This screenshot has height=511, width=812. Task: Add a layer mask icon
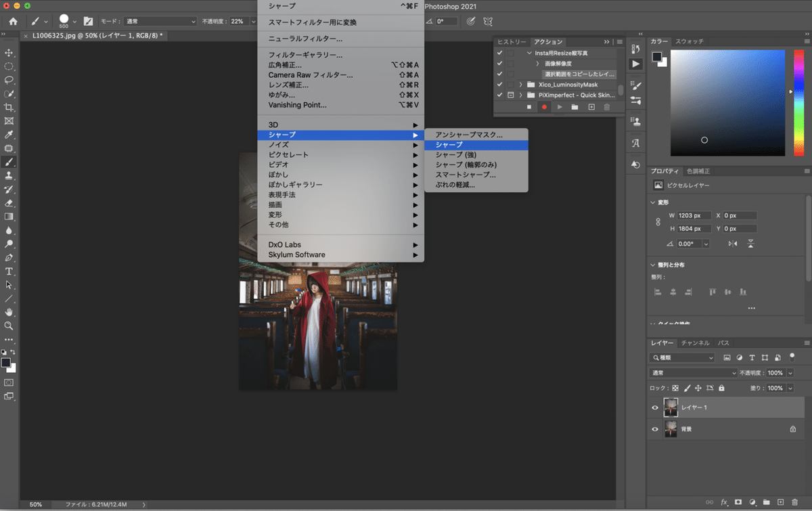point(738,502)
